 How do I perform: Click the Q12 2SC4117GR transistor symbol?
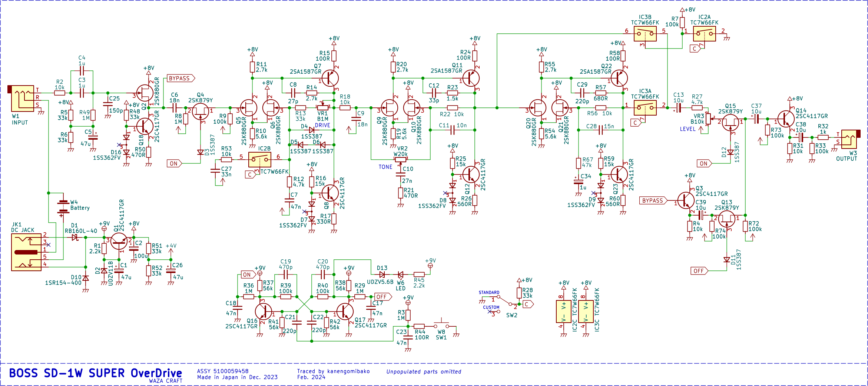(471, 174)
